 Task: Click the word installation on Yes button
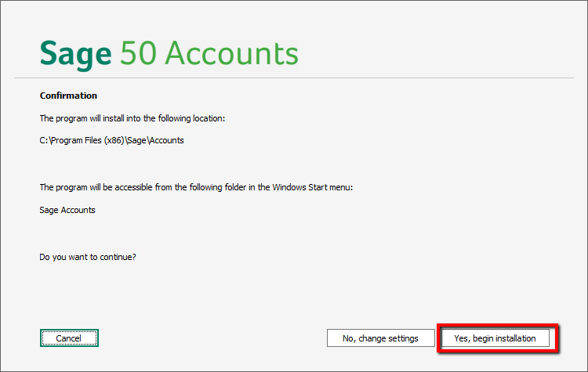click(515, 338)
